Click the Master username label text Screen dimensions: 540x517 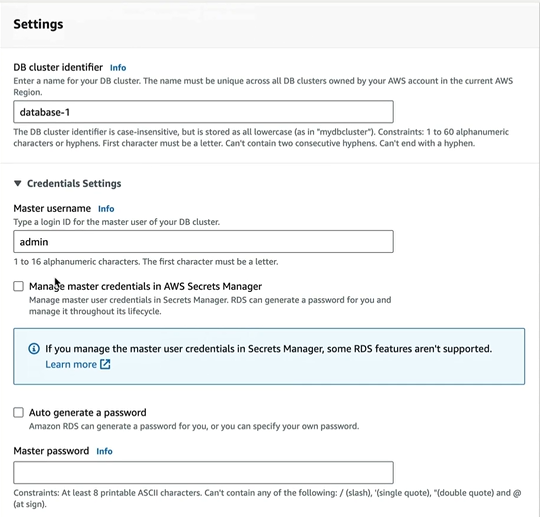click(x=52, y=208)
